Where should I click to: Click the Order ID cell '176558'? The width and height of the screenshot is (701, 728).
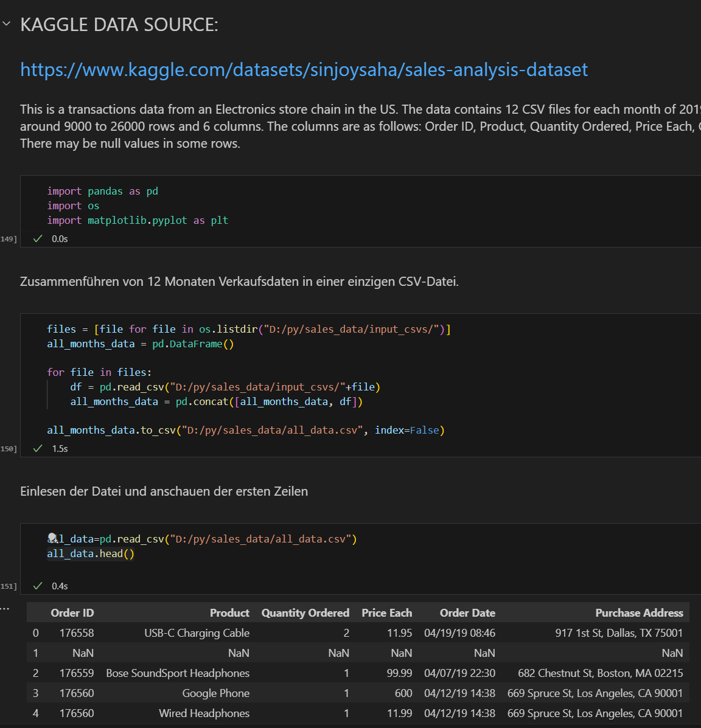(77, 633)
